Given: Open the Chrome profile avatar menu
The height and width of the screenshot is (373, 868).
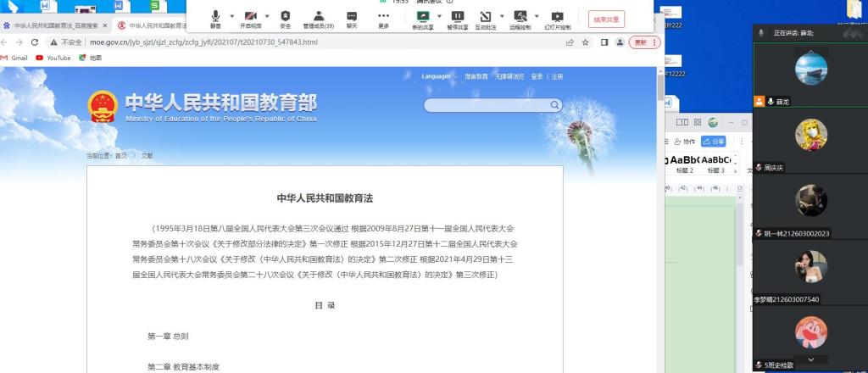Looking at the screenshot, I should coord(620,42).
